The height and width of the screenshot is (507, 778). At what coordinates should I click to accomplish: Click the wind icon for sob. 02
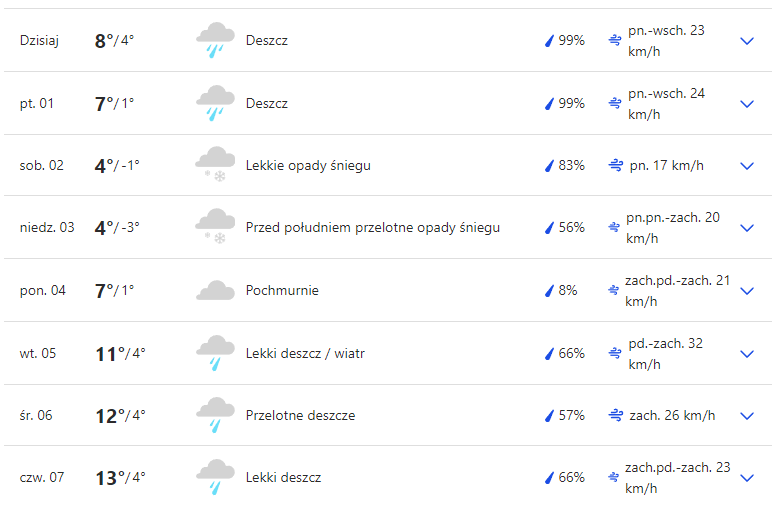616,165
